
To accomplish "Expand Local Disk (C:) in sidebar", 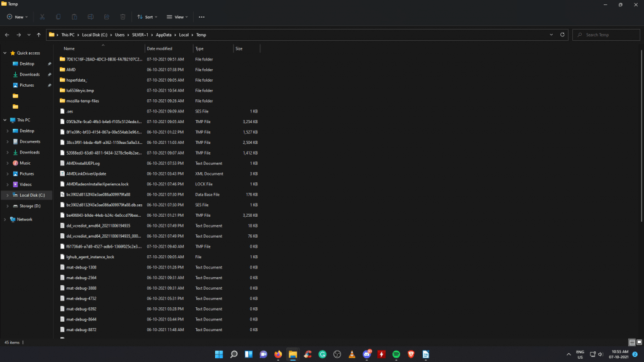I will (8, 195).
